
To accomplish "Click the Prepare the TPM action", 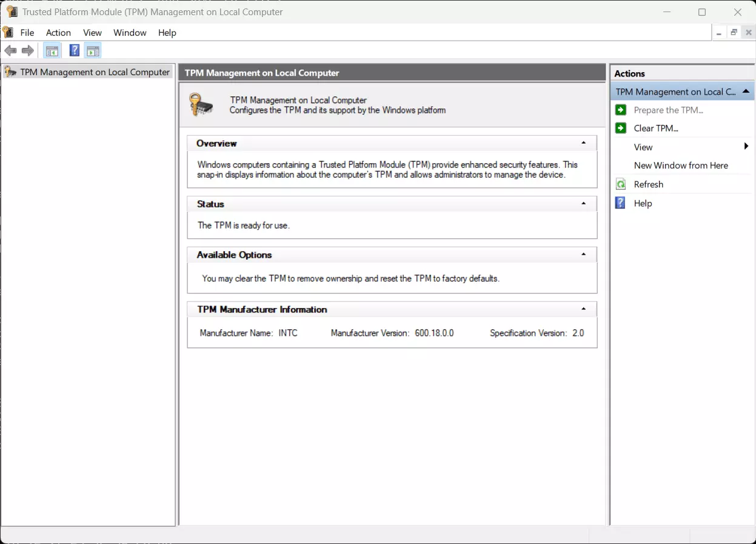I will point(668,110).
